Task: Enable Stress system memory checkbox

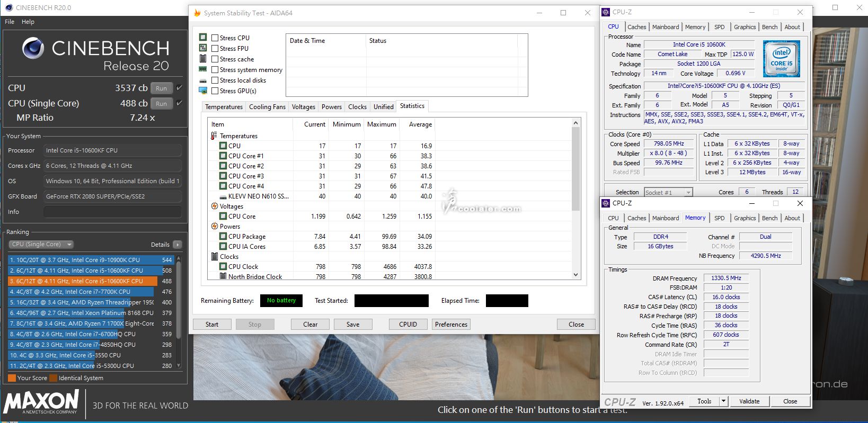Action: click(x=215, y=70)
